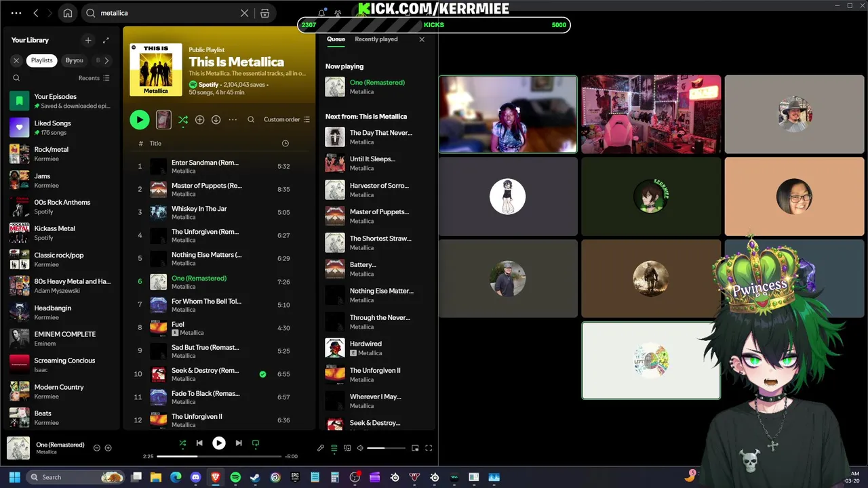The width and height of the screenshot is (868, 488).
Task: Show more library filter chips with right chevron
Action: coord(106,60)
